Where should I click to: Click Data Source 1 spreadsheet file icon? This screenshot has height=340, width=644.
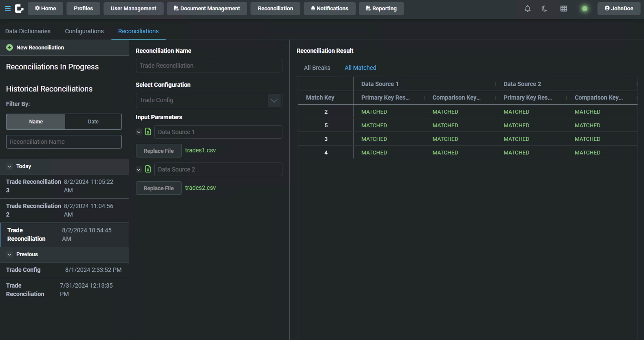coord(148,132)
